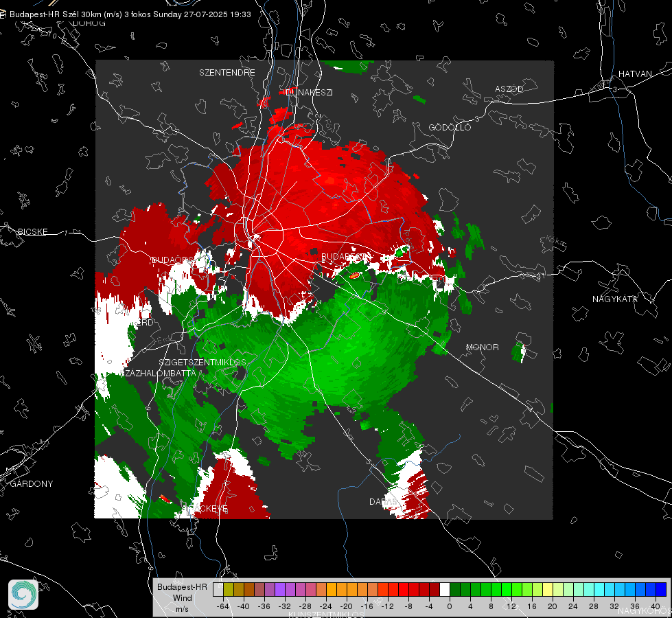The image size is (672, 618).
Task: Click the GARDONY city label
Action: click(32, 484)
